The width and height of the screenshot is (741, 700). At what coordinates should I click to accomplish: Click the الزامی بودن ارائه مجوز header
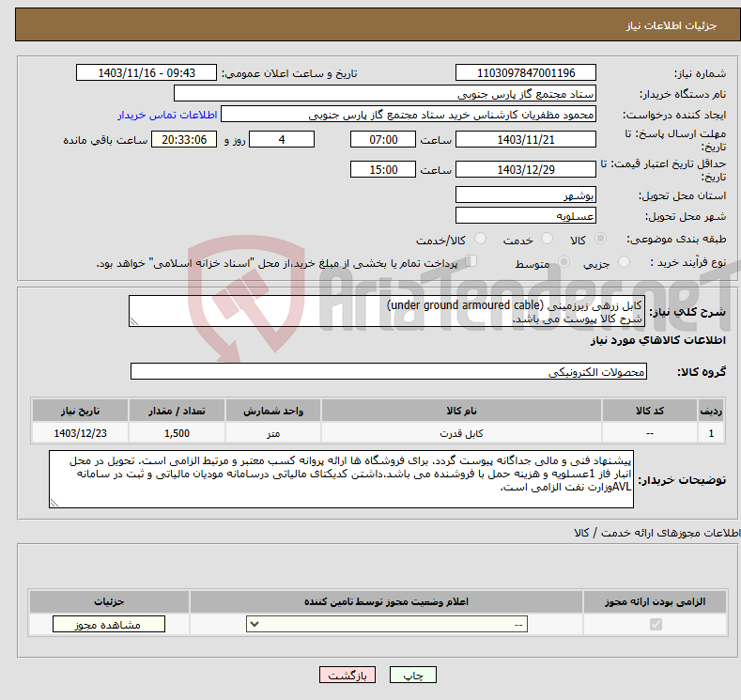(x=655, y=601)
